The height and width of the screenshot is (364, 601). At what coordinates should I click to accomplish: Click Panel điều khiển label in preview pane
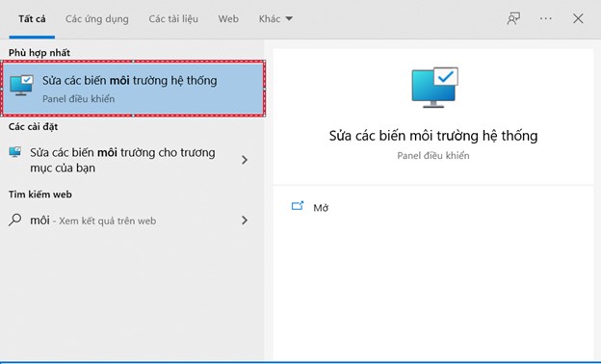coord(433,156)
